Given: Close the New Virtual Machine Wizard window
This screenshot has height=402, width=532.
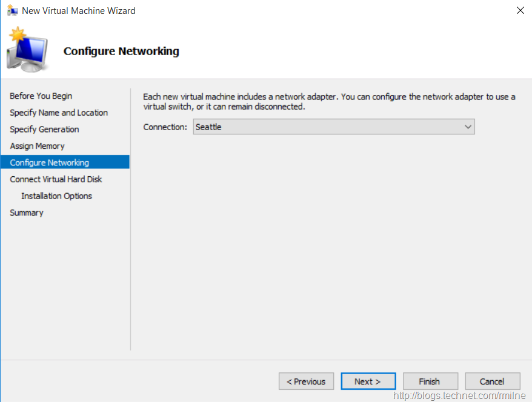Looking at the screenshot, I should (x=520, y=10).
